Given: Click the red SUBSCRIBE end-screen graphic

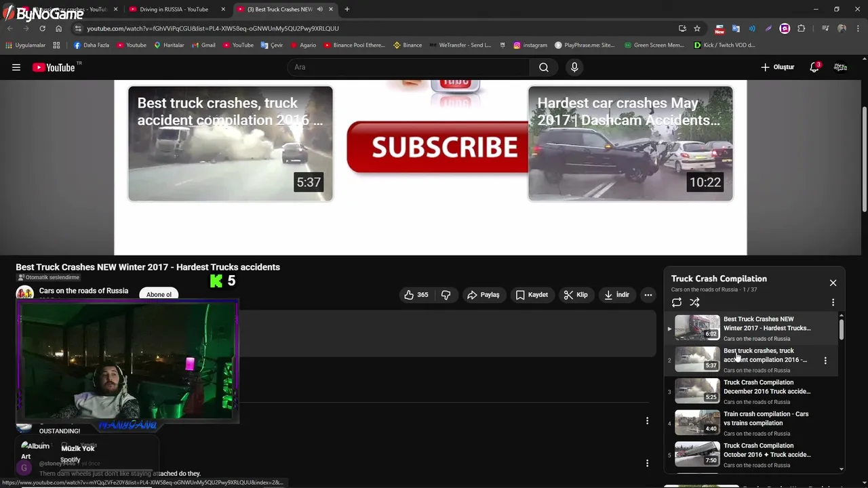Looking at the screenshot, I should tap(437, 147).
